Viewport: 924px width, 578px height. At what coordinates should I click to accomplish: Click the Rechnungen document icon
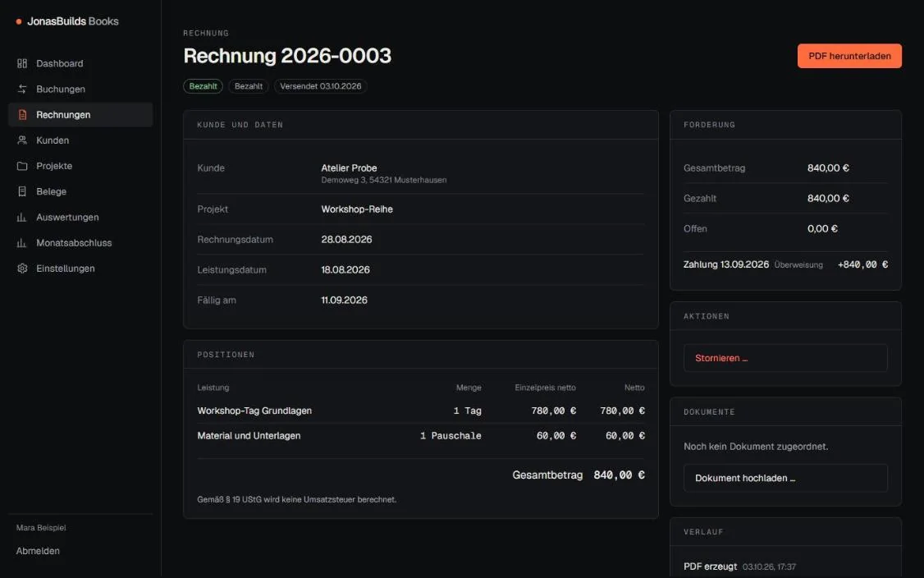tap(22, 114)
